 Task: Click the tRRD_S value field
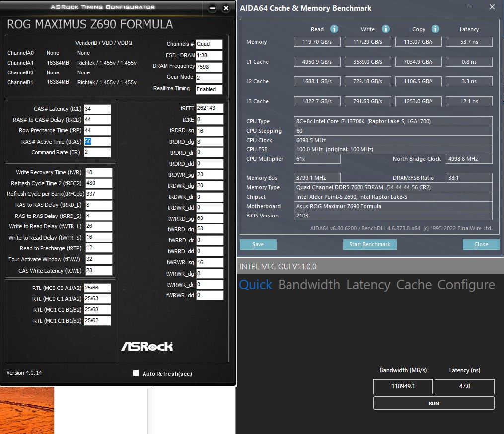click(x=99, y=216)
